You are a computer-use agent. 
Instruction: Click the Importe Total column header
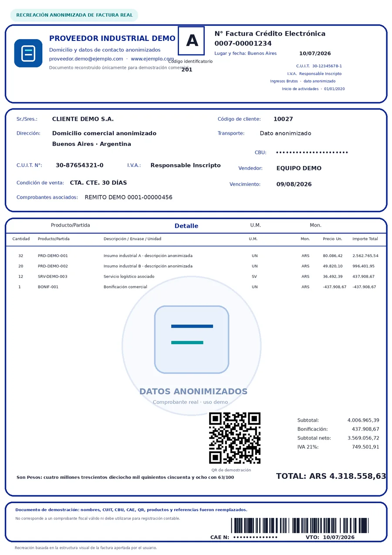point(365,239)
